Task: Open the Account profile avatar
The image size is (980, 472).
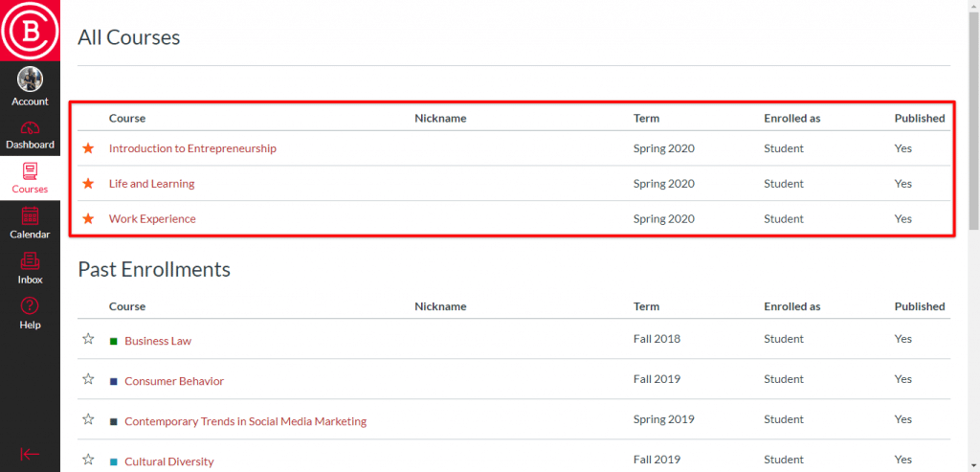Action: (x=30, y=79)
